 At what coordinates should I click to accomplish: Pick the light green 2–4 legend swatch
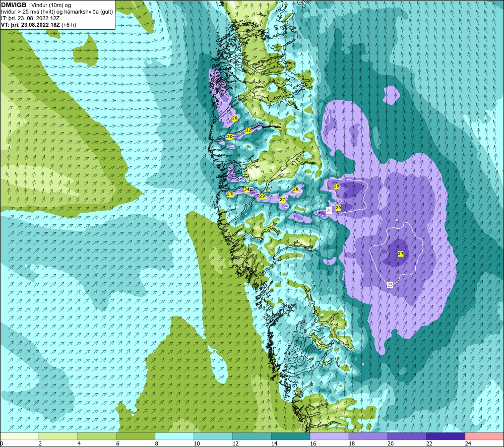tap(58, 436)
